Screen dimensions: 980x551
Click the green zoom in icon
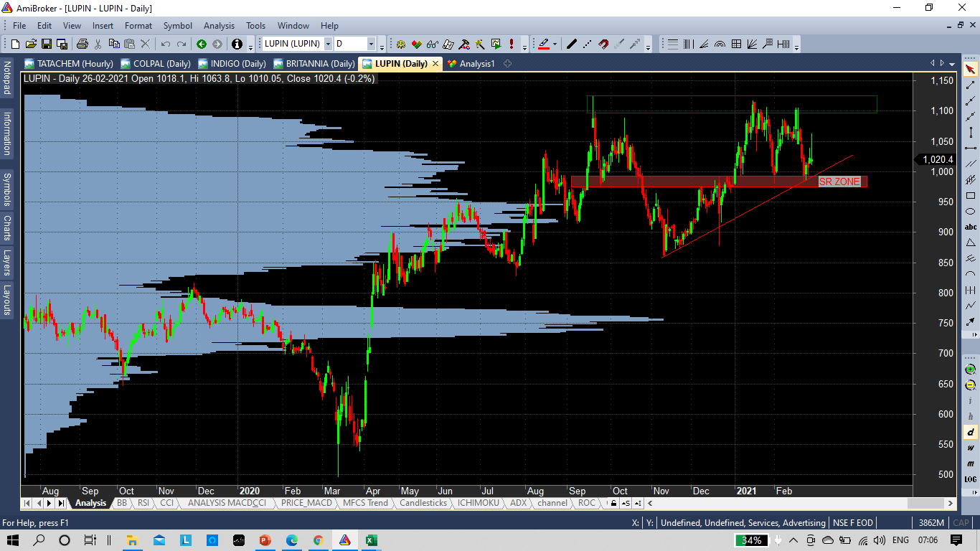(x=970, y=369)
